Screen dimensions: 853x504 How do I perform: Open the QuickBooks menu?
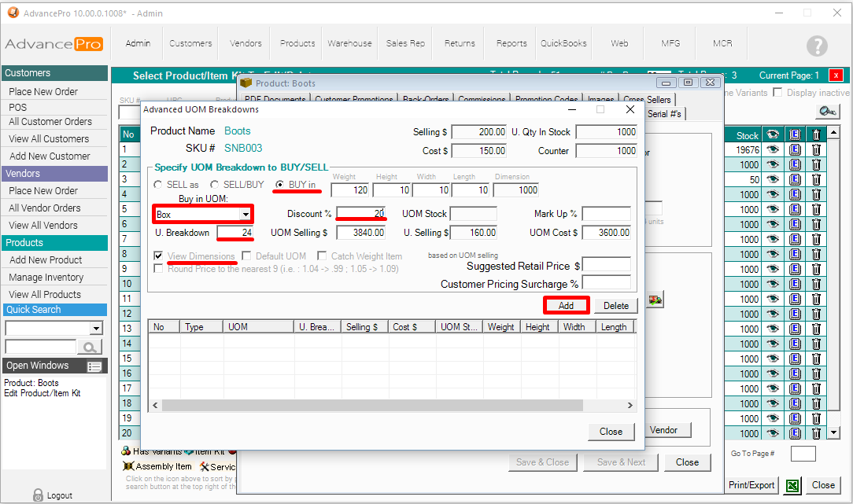[x=563, y=43]
